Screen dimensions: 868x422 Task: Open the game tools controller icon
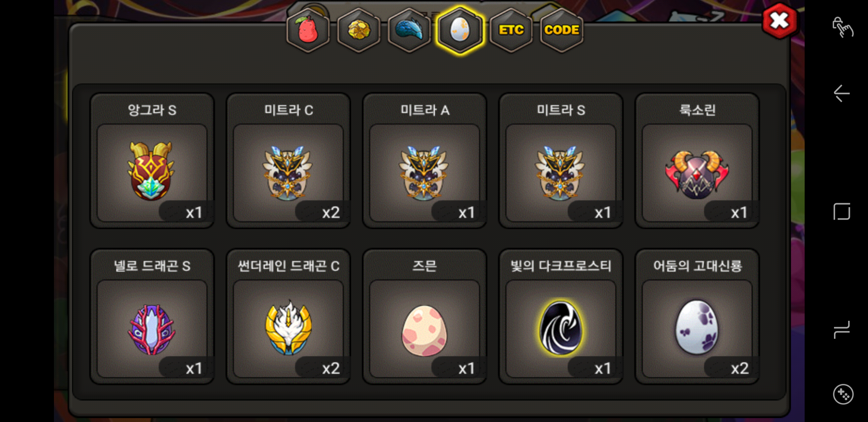(843, 394)
